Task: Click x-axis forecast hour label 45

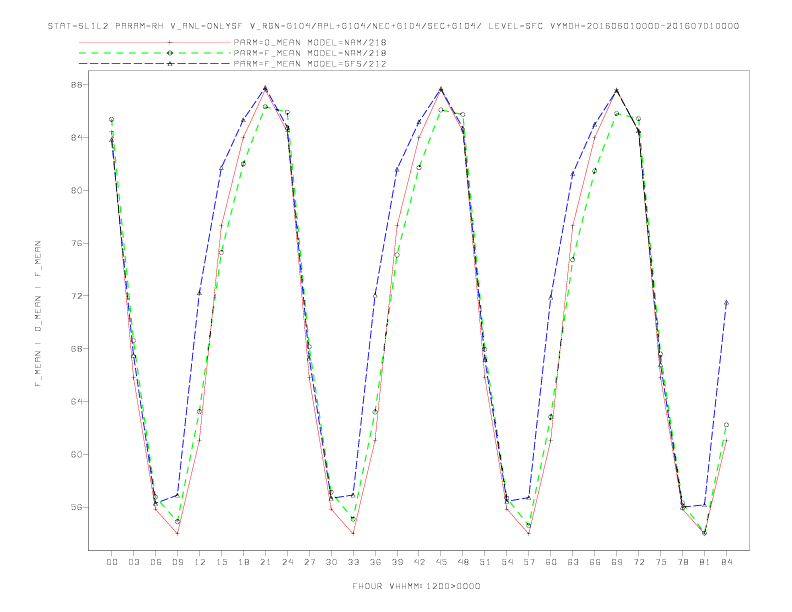Action: click(x=441, y=562)
